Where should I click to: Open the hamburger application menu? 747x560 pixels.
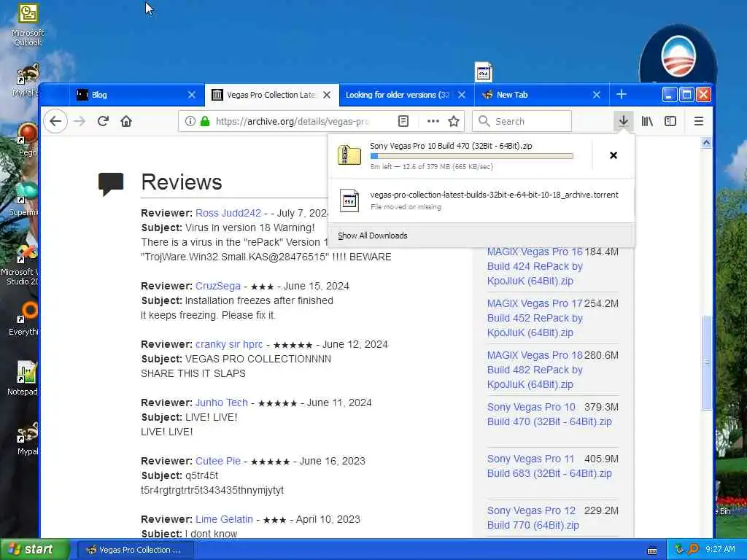[699, 122]
